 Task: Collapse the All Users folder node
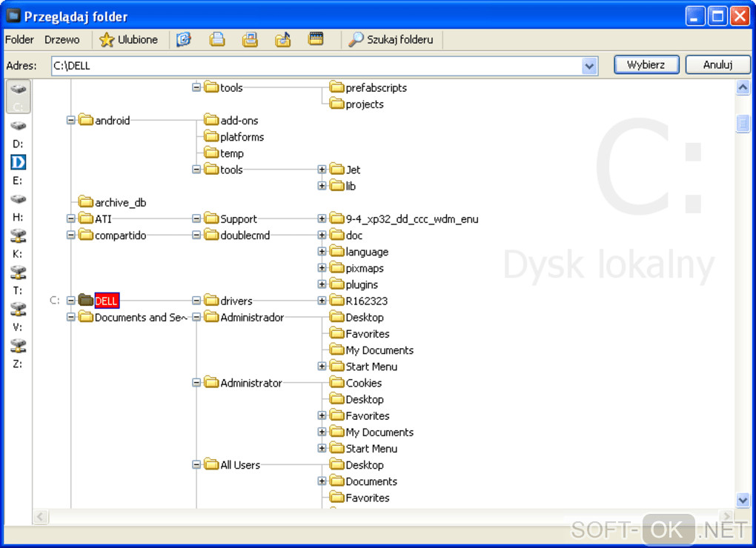[196, 465]
